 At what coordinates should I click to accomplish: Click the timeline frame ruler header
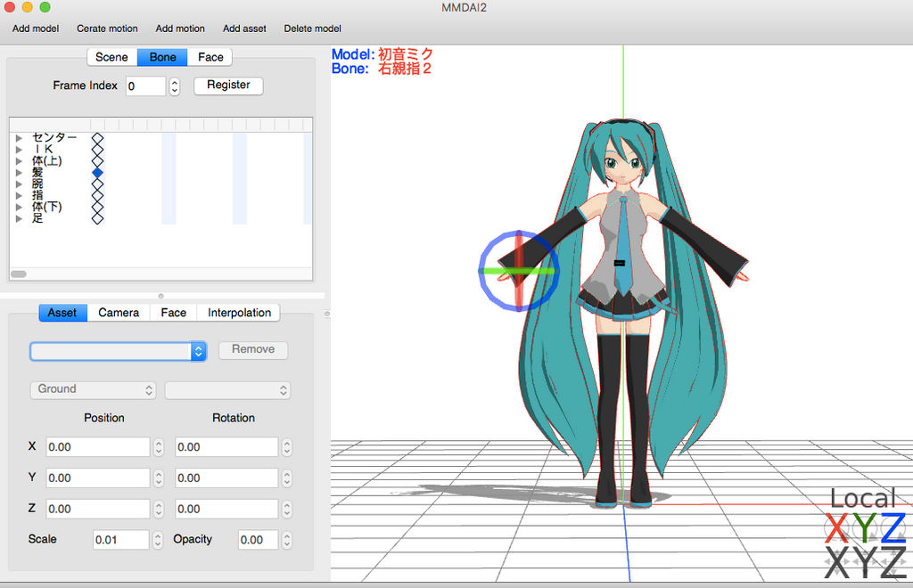(x=160, y=125)
